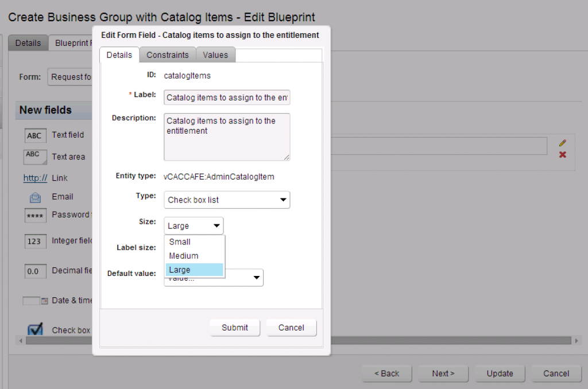Click the Submit button
Image resolution: width=588 pixels, height=389 pixels.
(x=235, y=328)
